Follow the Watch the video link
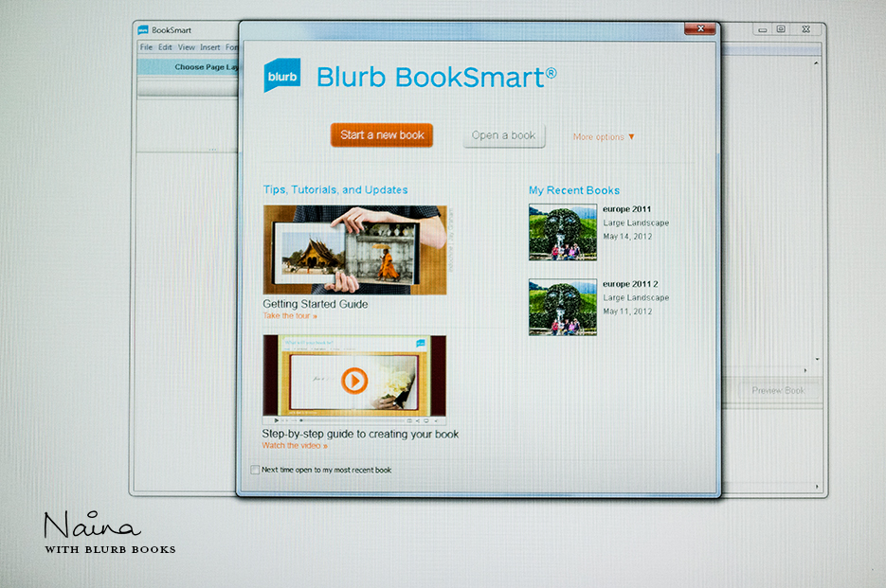The height and width of the screenshot is (588, 886). click(295, 446)
